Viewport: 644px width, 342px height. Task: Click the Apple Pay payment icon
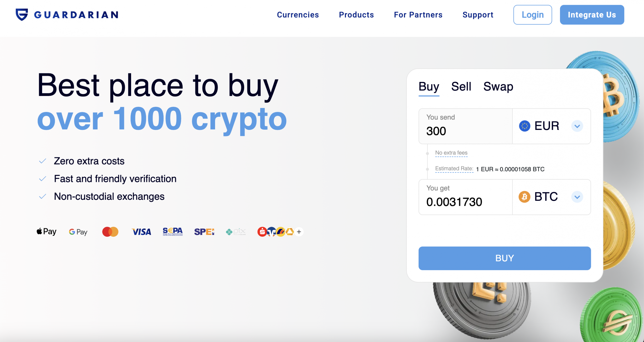[x=46, y=231]
